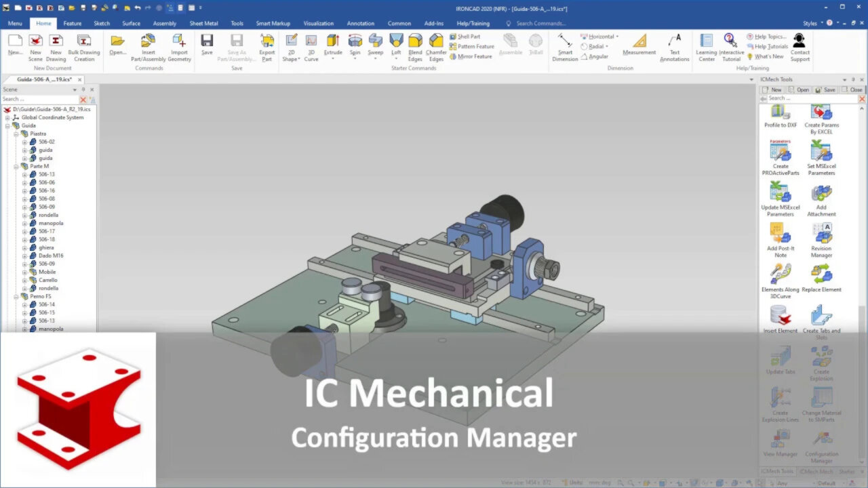Select the Blend Edges command
Image resolution: width=868 pixels, height=488 pixels.
click(415, 46)
